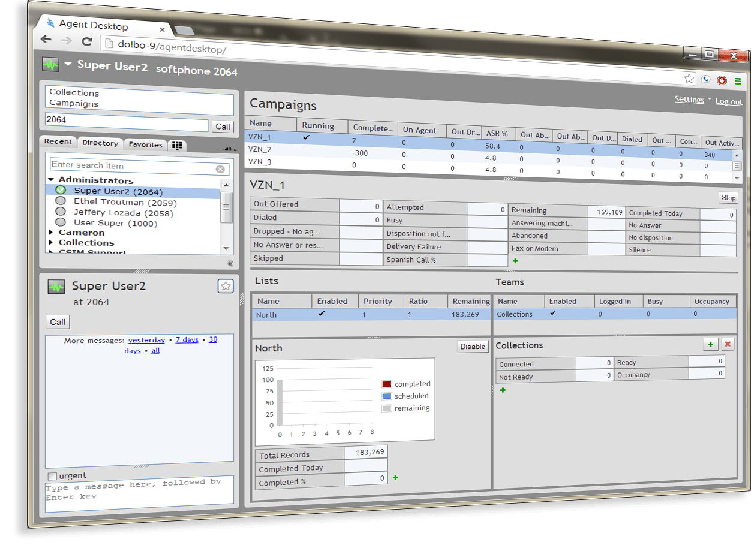Click the directory list scrollbar
751x560 pixels.
click(226, 215)
